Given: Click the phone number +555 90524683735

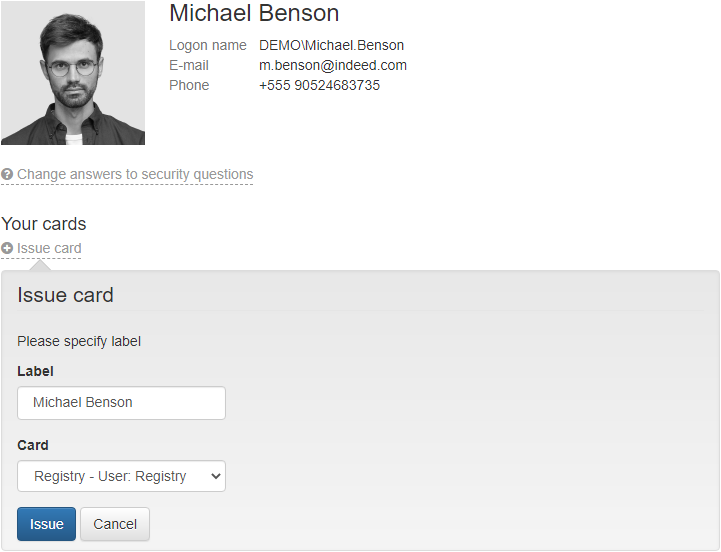Looking at the screenshot, I should tap(319, 85).
